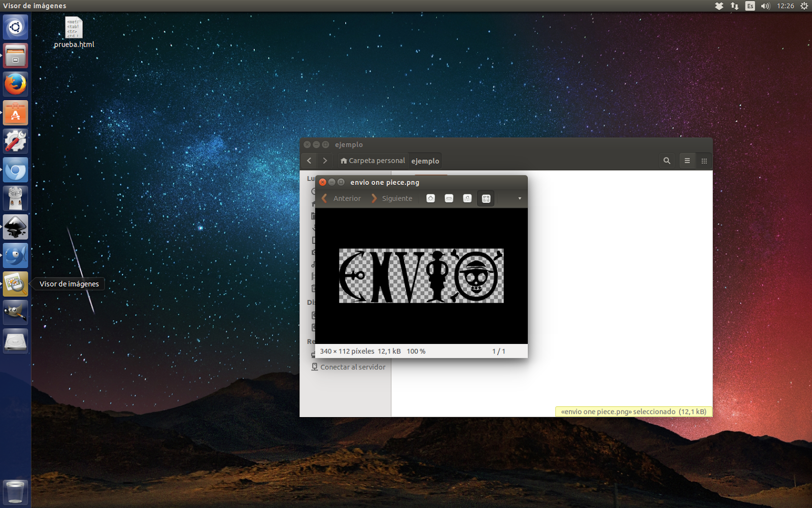Zoom in on the image in viewer toolbar
This screenshot has width=812, height=508.
[430, 199]
